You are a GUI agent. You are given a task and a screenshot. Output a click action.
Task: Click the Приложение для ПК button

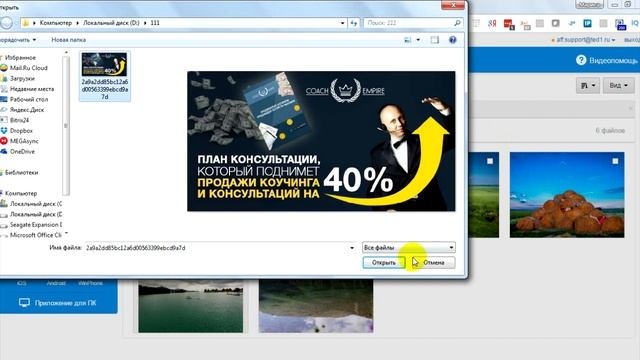[x=58, y=303]
